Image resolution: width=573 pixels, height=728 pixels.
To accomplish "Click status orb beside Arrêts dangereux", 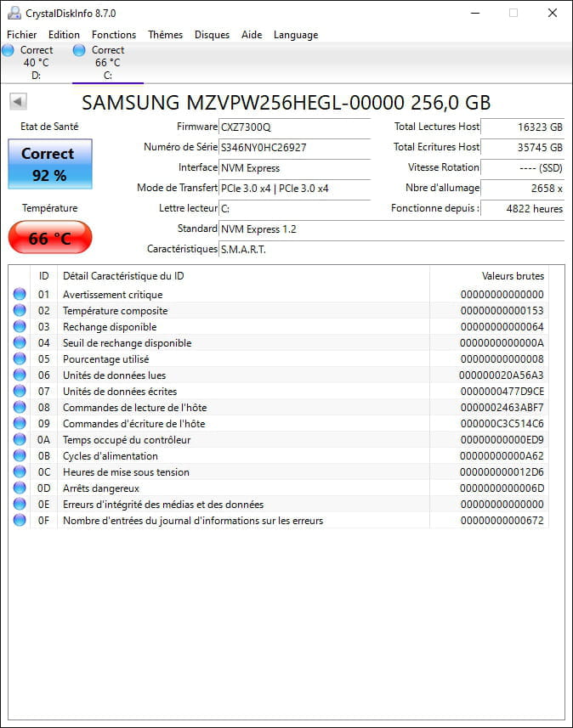I will 20,488.
